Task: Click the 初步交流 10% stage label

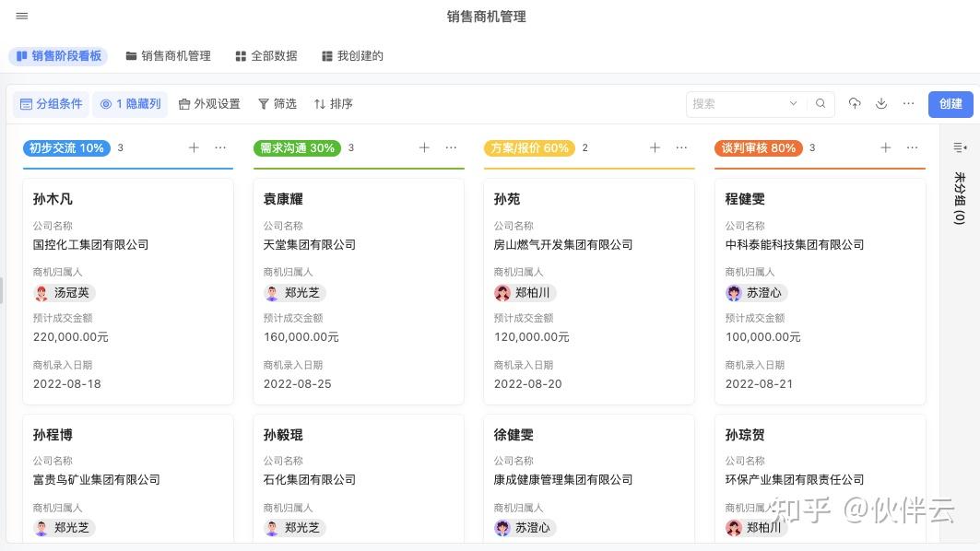Action: click(x=66, y=148)
